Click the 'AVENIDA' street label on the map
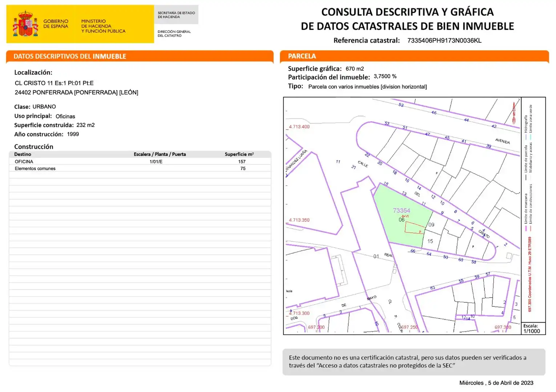Screen dimensions: 556x392 coord(503,141)
